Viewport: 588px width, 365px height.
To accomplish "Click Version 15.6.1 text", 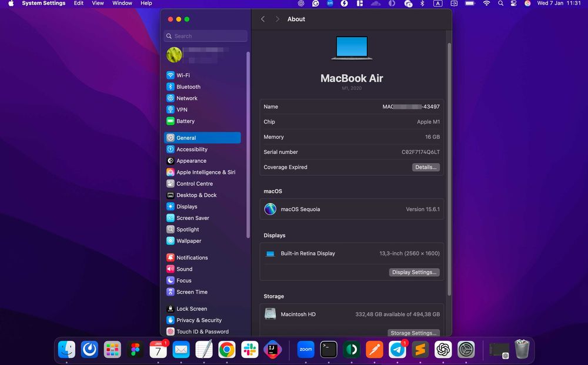I will [x=423, y=209].
